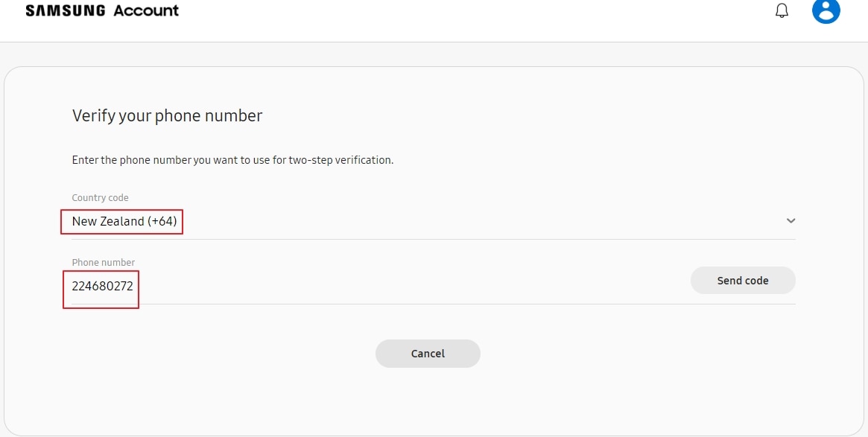868x437 pixels.
Task: Click the Verify your phone number heading
Action: [x=167, y=115]
